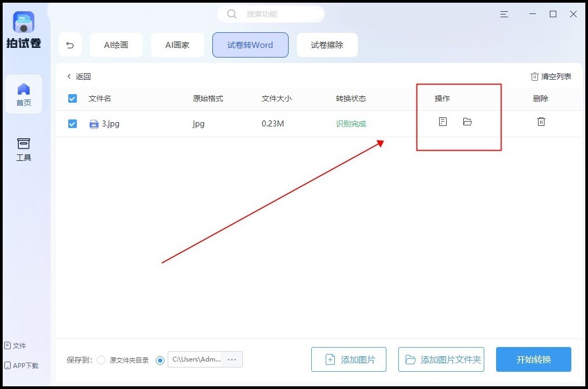Open the 工具 tools sidebar item
Viewport: 588px width, 389px height.
24,150
